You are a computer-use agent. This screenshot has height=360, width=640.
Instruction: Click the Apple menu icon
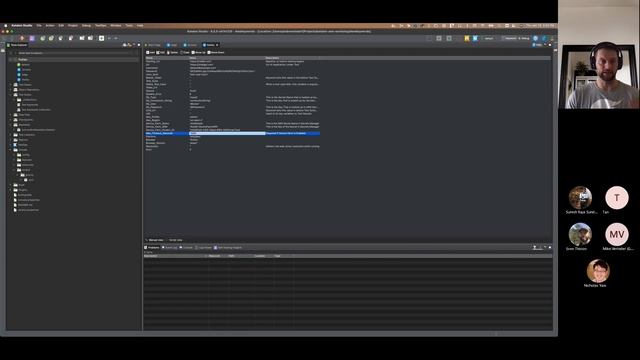(x=6, y=25)
